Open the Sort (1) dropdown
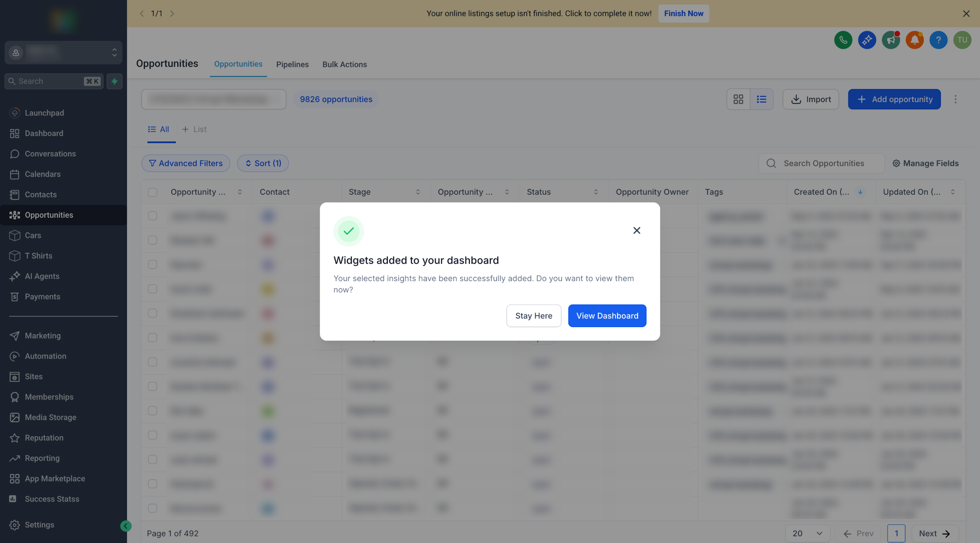The image size is (980, 543). pos(263,163)
